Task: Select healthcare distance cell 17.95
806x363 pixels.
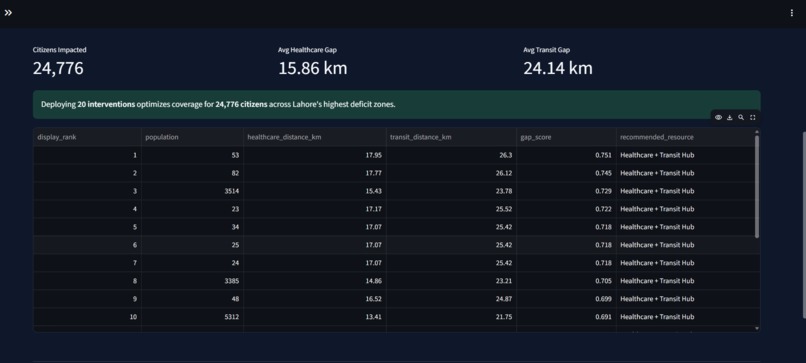Action: tap(315, 155)
